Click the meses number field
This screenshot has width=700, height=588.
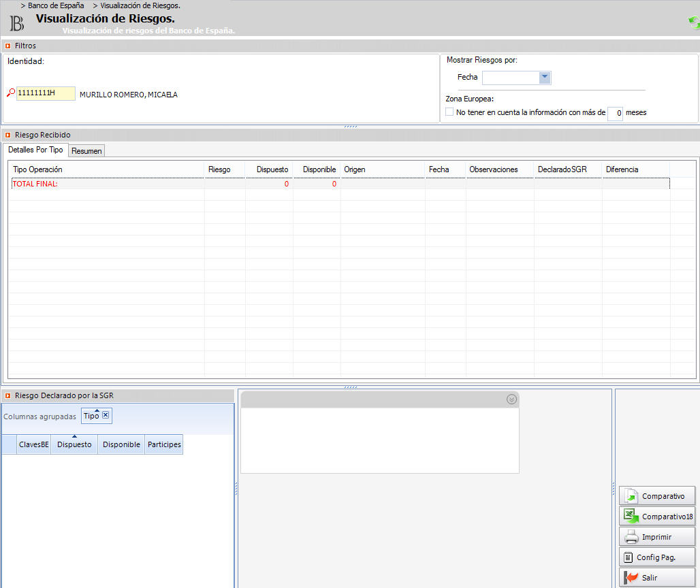(615, 114)
